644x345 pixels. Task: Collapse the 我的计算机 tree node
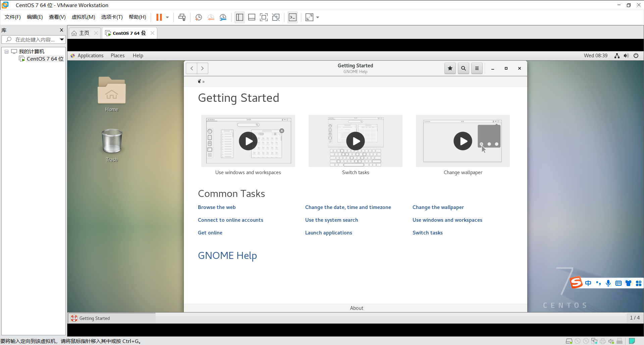pos(6,52)
